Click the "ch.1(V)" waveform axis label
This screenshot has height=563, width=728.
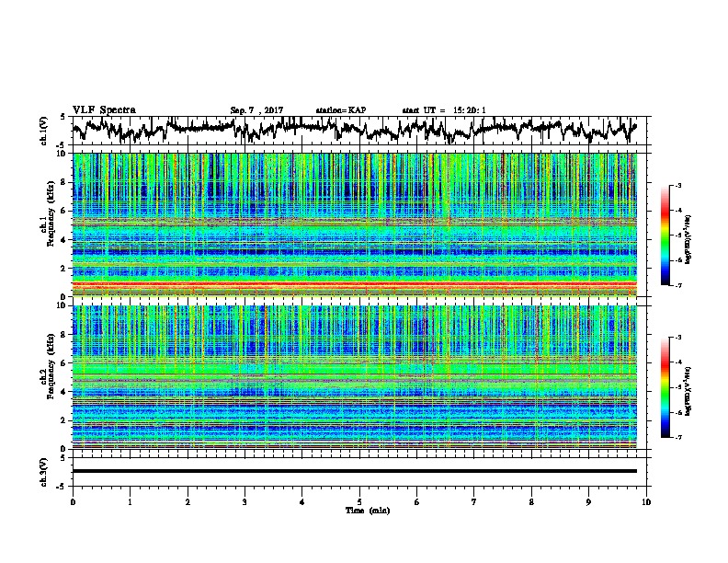[44, 131]
